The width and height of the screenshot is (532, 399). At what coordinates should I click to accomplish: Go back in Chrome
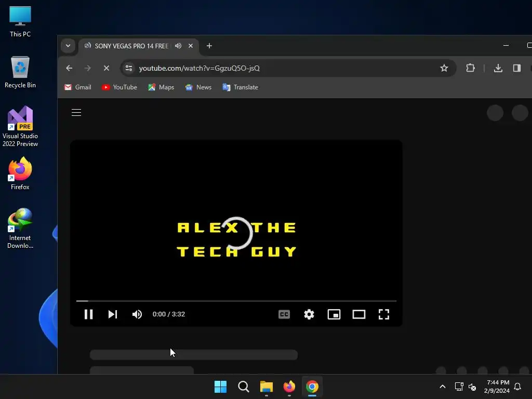point(69,68)
